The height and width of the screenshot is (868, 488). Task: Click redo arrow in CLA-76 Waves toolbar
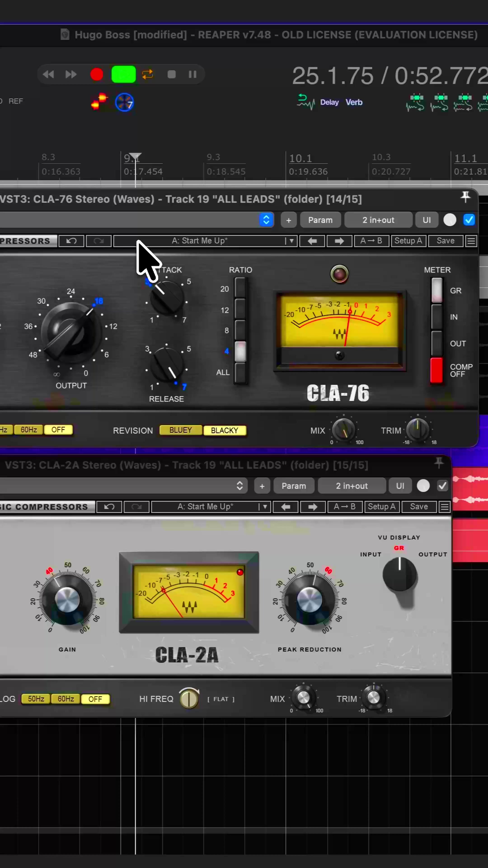coord(99,241)
